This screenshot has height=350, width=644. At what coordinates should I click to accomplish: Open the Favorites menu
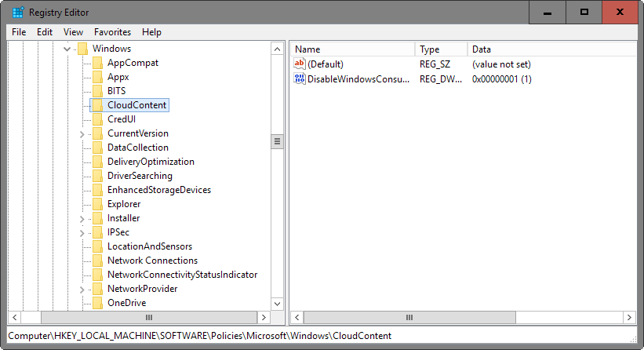112,32
